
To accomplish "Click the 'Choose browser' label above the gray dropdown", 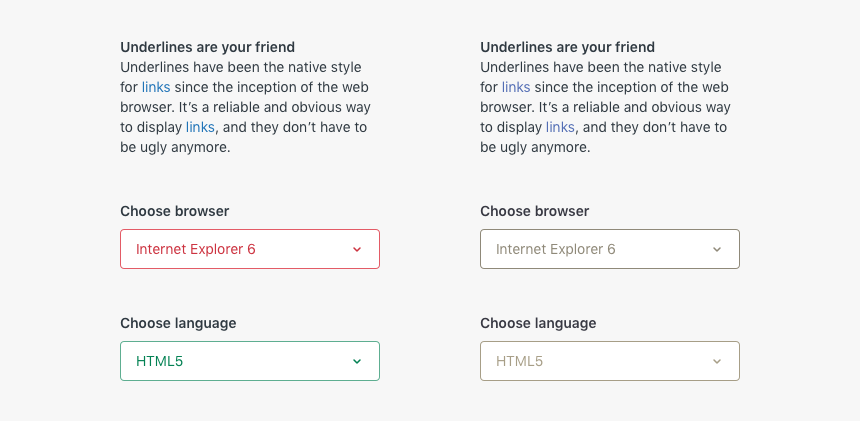I will [x=535, y=211].
